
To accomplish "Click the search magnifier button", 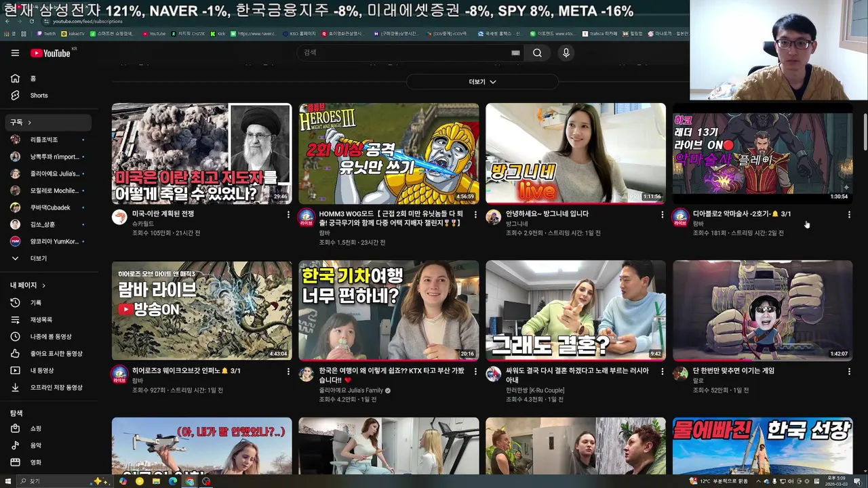I will [537, 53].
